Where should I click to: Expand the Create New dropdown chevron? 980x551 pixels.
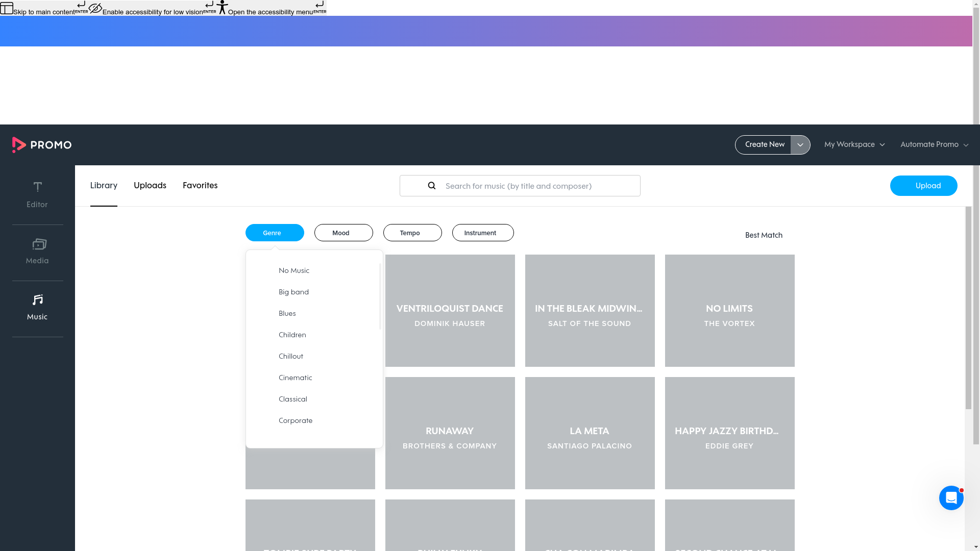pyautogui.click(x=800, y=145)
